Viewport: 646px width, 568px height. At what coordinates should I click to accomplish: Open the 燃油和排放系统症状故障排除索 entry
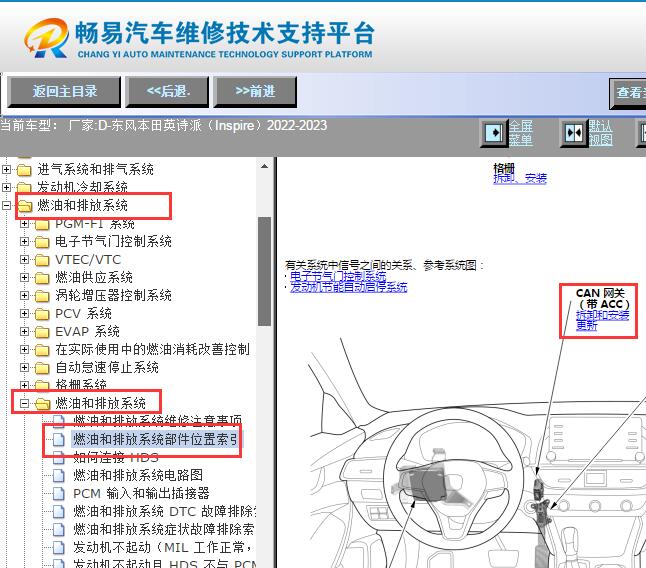164,529
